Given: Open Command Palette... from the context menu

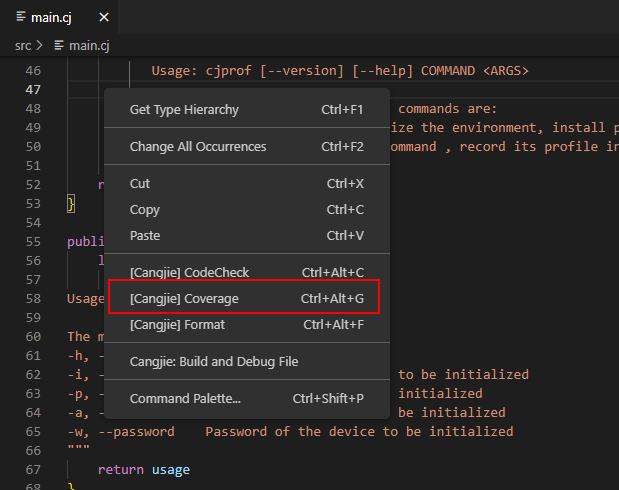Looking at the screenshot, I should [x=185, y=398].
